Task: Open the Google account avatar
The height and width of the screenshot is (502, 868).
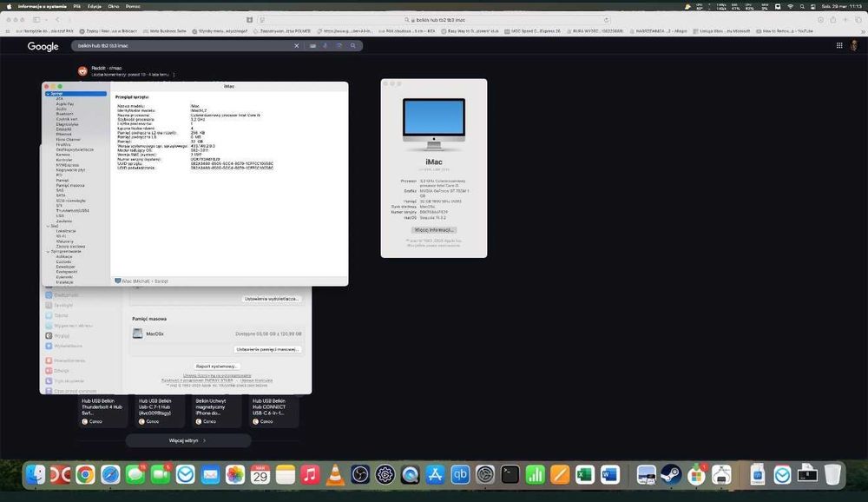Action: point(854,45)
